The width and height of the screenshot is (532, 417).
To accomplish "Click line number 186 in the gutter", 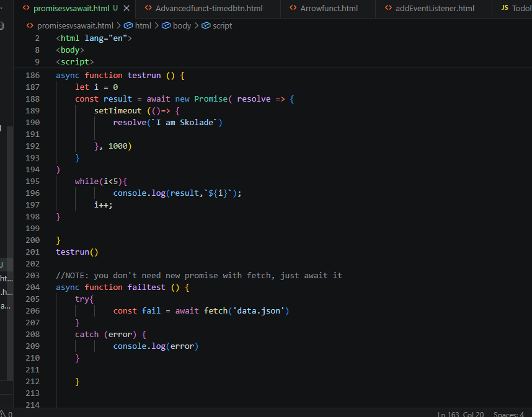I will 33,75.
